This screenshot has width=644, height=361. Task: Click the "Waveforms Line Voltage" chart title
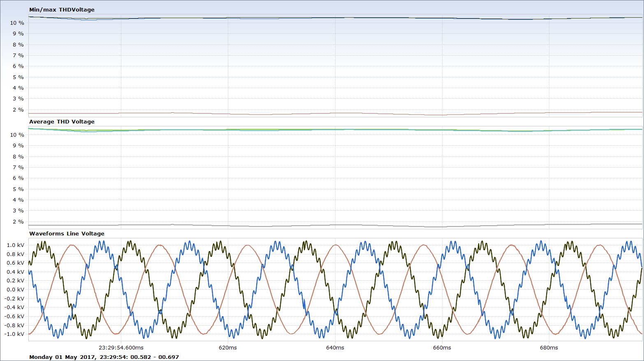tap(67, 233)
